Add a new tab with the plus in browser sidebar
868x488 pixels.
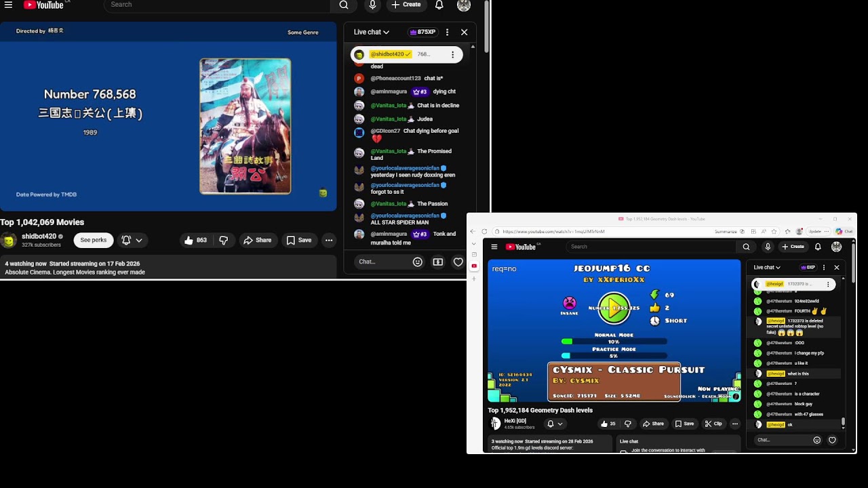tap(474, 278)
